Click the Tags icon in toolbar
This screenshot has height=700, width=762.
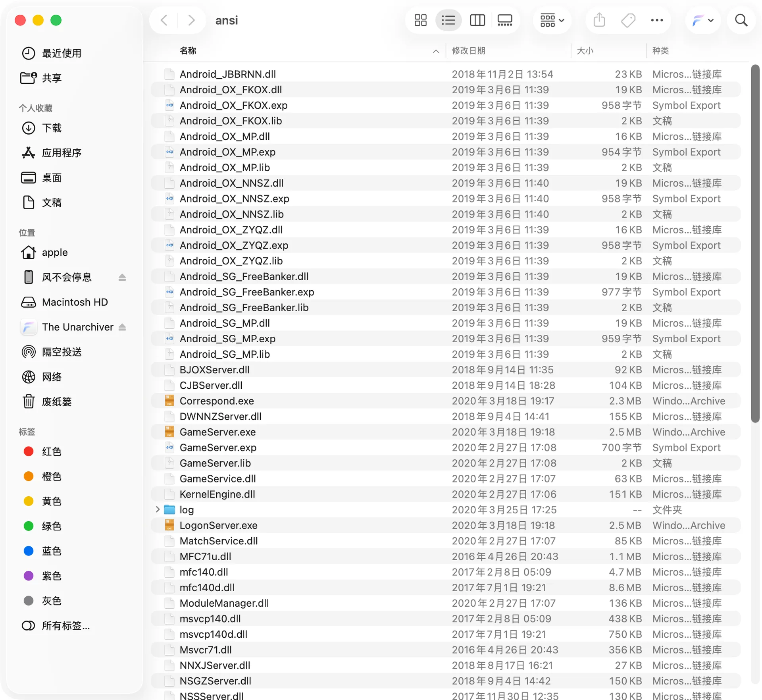pyautogui.click(x=628, y=20)
